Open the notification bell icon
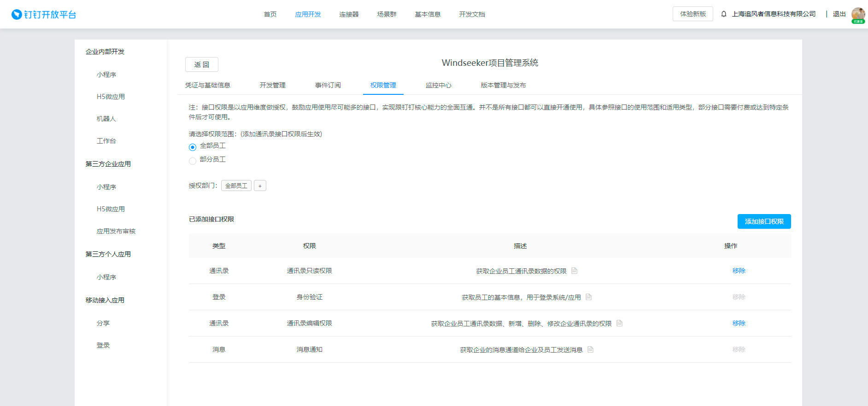Viewport: 868px width, 406px height. pos(724,14)
